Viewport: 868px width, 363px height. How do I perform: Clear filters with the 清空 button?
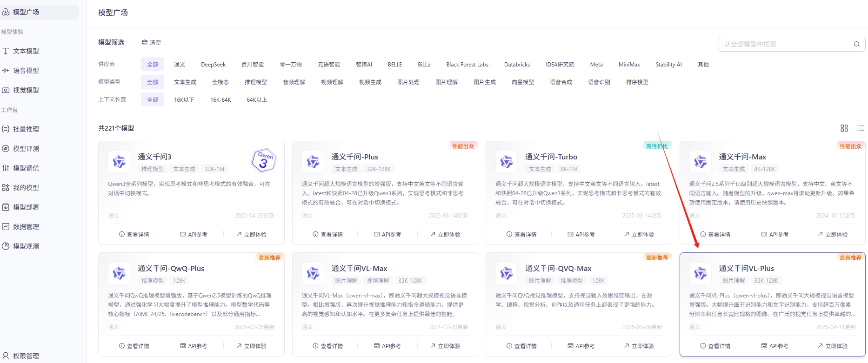tap(151, 42)
